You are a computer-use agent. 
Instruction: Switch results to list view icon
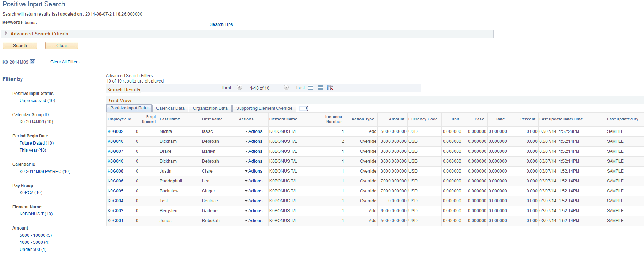coord(310,87)
